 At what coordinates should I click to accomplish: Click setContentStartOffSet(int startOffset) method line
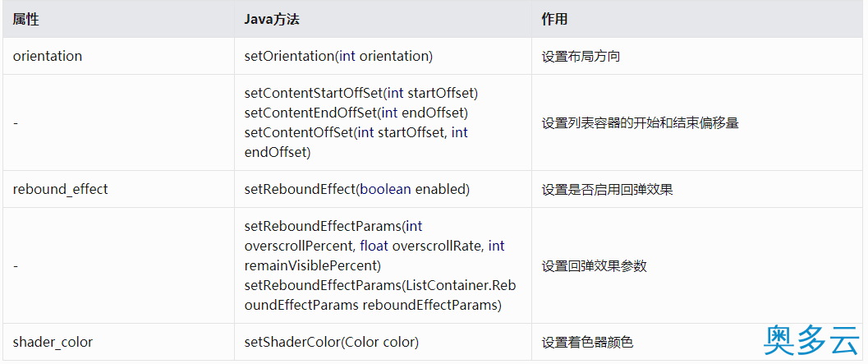(361, 93)
